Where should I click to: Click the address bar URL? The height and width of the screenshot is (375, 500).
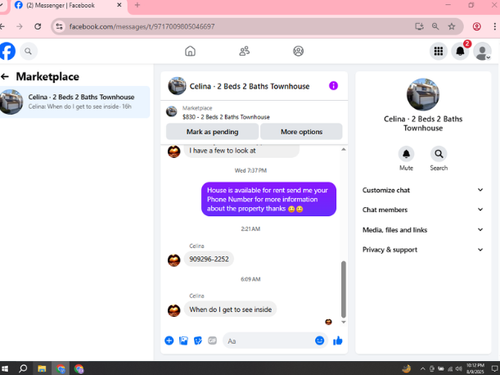point(142,26)
